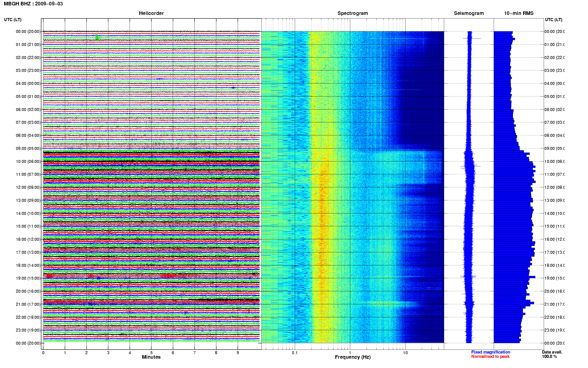The image size is (588, 368).
Task: Click the right-side '21:00 (17:' time label
Action: pos(554,304)
